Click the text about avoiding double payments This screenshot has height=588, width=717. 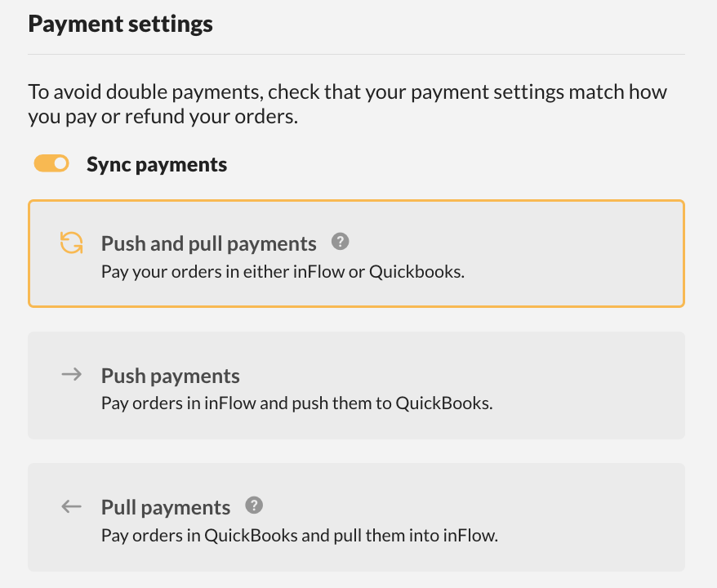[x=349, y=102]
